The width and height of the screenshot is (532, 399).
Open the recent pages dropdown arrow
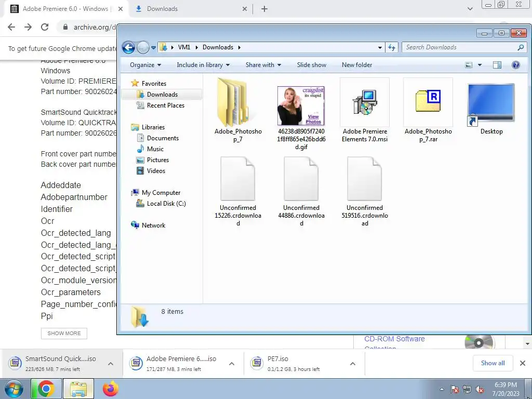tap(153, 48)
